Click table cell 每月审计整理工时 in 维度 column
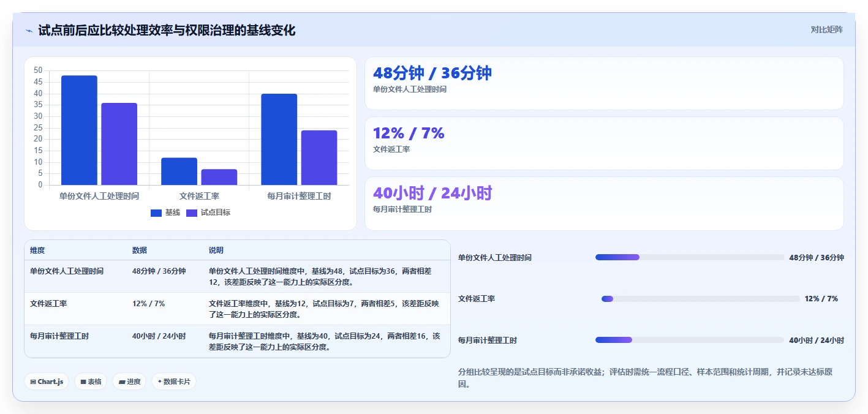Viewport: 868px width, 414px height. pos(59,336)
